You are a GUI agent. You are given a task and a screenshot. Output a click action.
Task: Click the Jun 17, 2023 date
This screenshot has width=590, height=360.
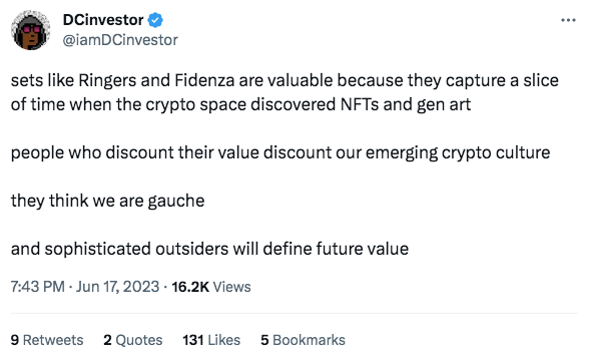118,287
